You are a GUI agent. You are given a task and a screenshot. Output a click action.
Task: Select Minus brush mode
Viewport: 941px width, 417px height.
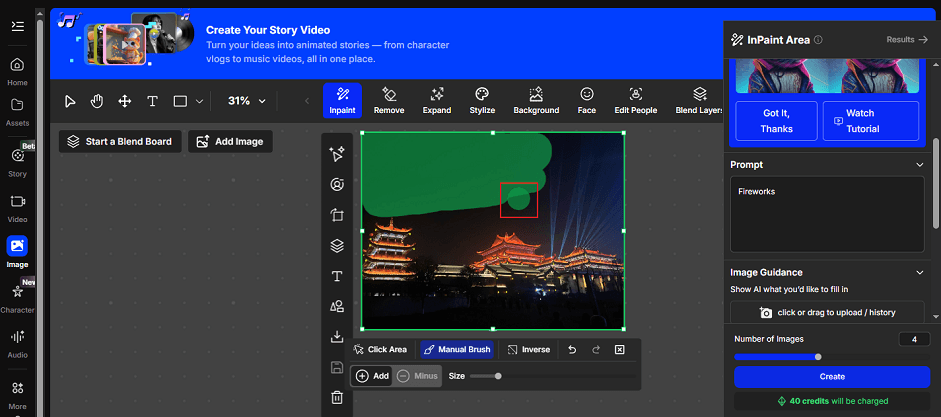click(418, 376)
